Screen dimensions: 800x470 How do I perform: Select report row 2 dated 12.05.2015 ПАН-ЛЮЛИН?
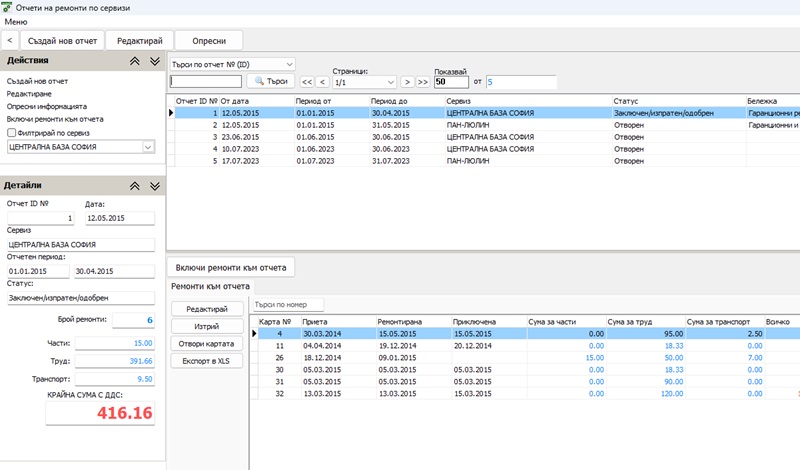point(484,125)
